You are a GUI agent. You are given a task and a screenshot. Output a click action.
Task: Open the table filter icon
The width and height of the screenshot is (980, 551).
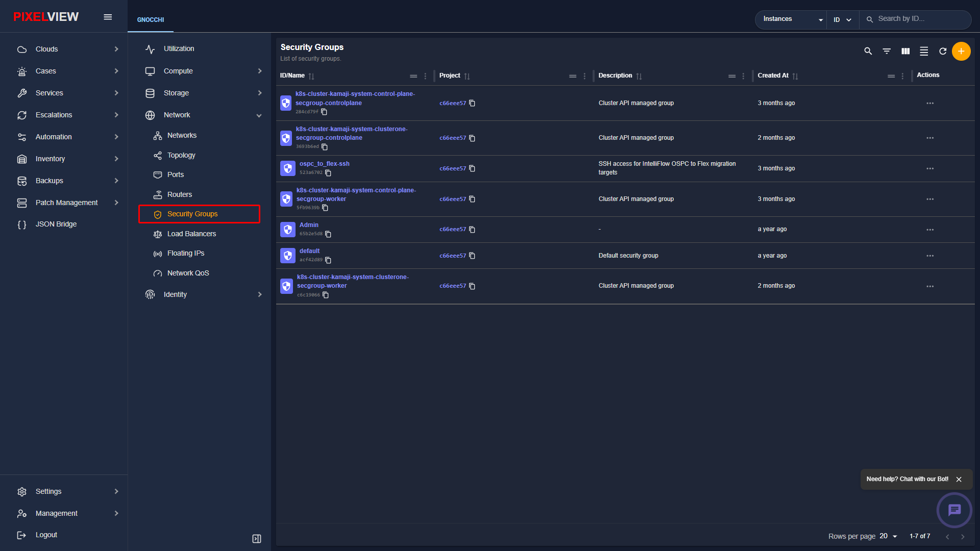(887, 51)
